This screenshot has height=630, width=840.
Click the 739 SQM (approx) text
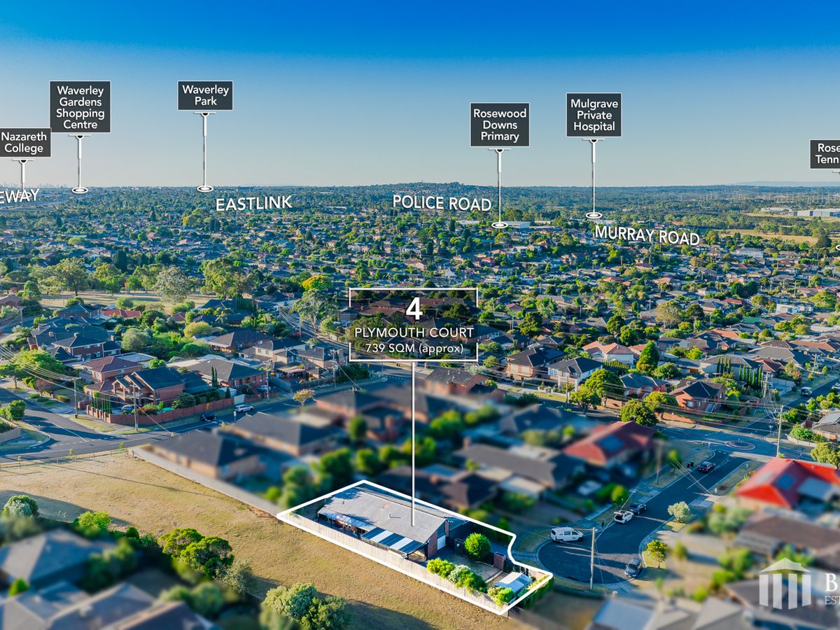point(413,348)
